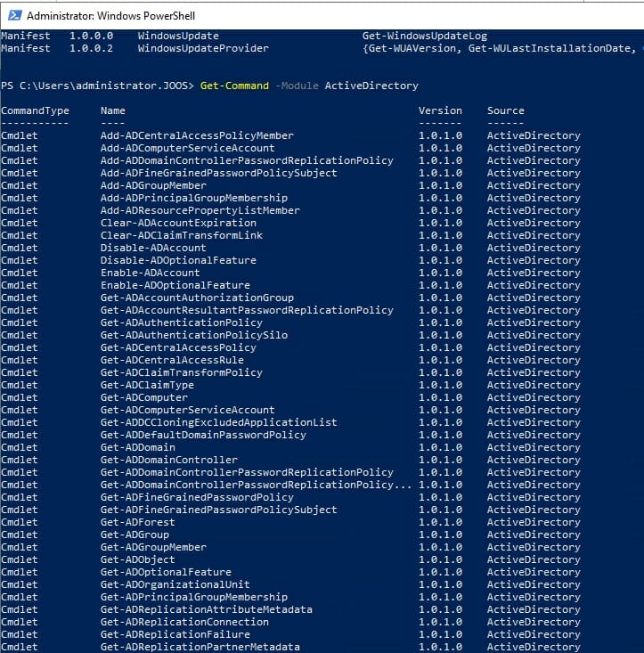Click Get-ADPrincipalGroupMembership cmdlet name
644x653 pixels.
[194, 597]
